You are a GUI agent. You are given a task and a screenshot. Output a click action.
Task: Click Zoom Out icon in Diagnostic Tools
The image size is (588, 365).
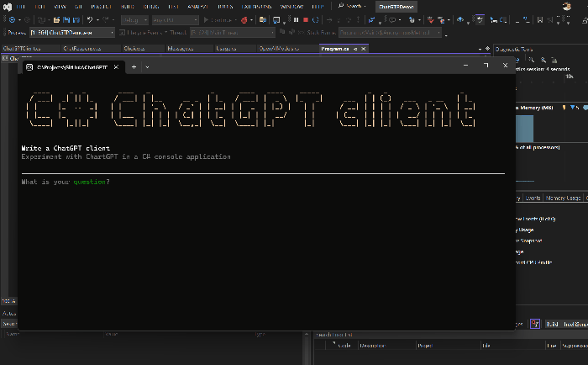(543, 60)
